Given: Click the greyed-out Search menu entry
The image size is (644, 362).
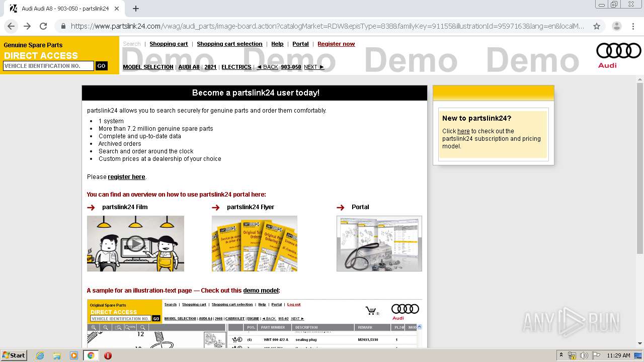Looking at the screenshot, I should (x=132, y=44).
